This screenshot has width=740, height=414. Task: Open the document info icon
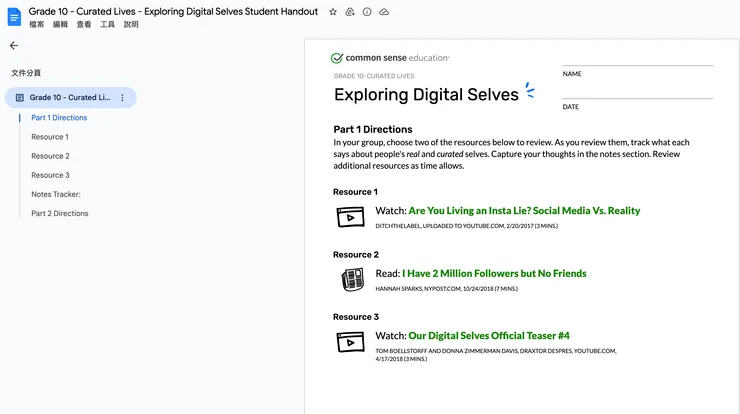tap(367, 12)
